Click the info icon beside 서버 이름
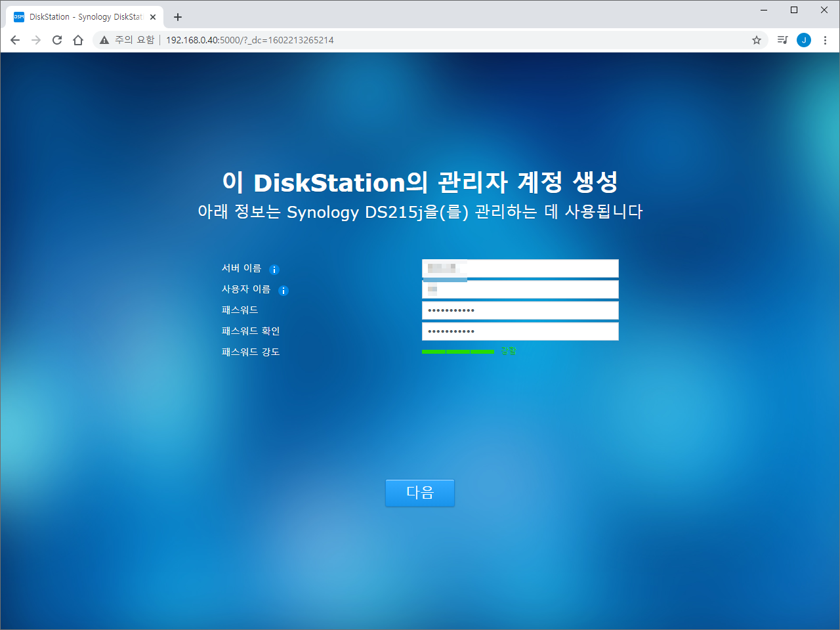This screenshot has height=630, width=840. click(x=274, y=270)
